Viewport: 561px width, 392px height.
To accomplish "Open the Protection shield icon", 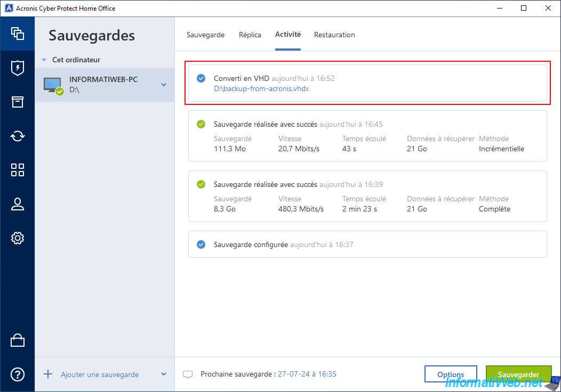I will 17,68.
